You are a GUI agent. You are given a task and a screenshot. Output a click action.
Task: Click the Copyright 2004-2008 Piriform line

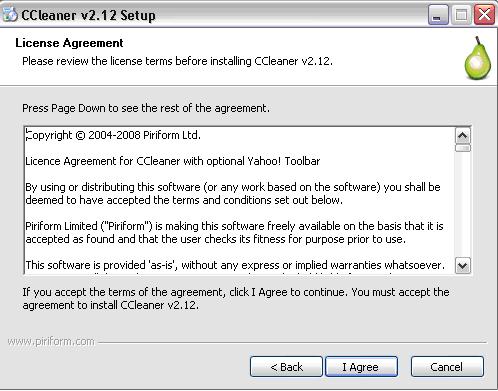pos(113,135)
